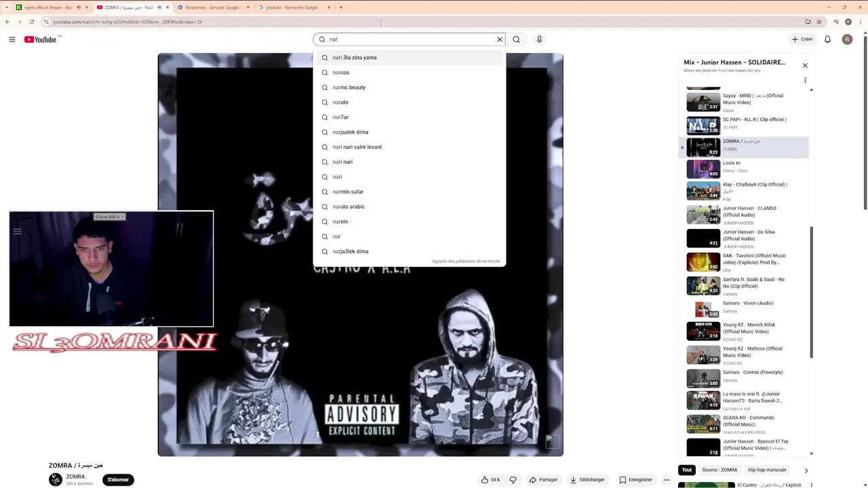Mute the ZOMRA browser tab audio

pyautogui.click(x=159, y=7)
